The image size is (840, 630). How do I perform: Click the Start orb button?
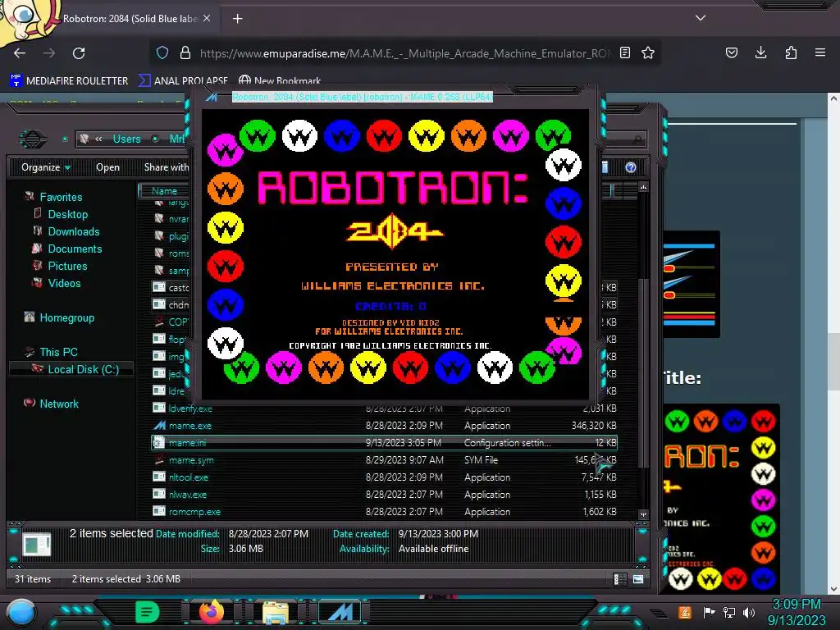coord(21,612)
